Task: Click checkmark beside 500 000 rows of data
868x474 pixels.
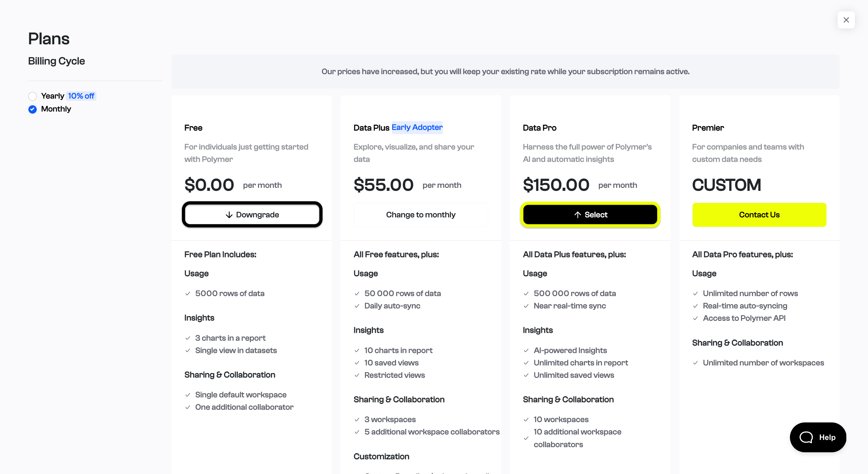Action: 526,294
